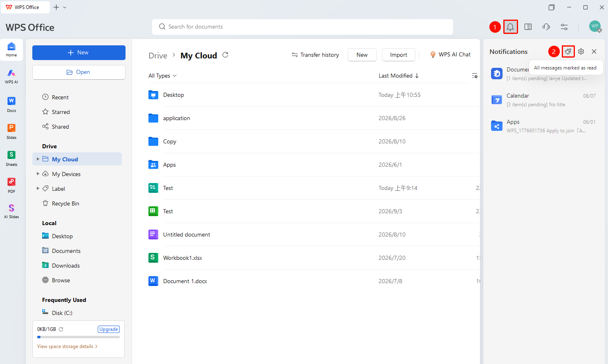608x364 pixels.
Task: Open the new tab dropdown arrow
Action: click(65, 7)
